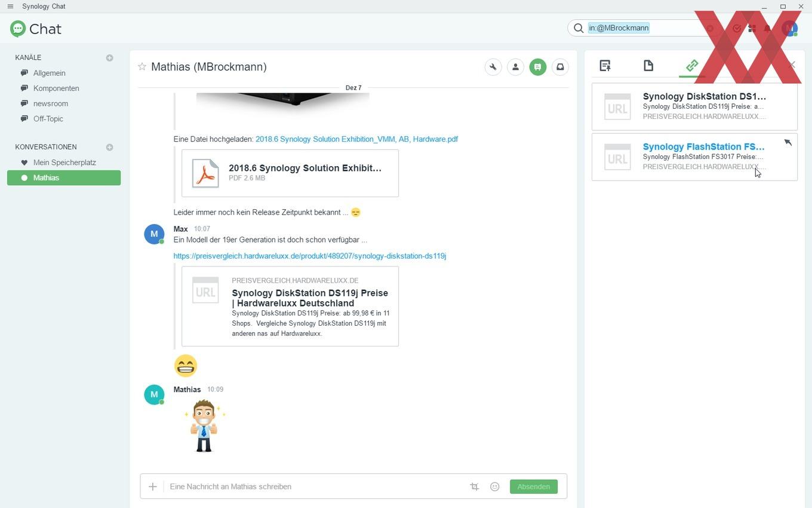Viewport: 812px width, 508px height.
Task: Send the message with Absenden
Action: (x=534, y=486)
